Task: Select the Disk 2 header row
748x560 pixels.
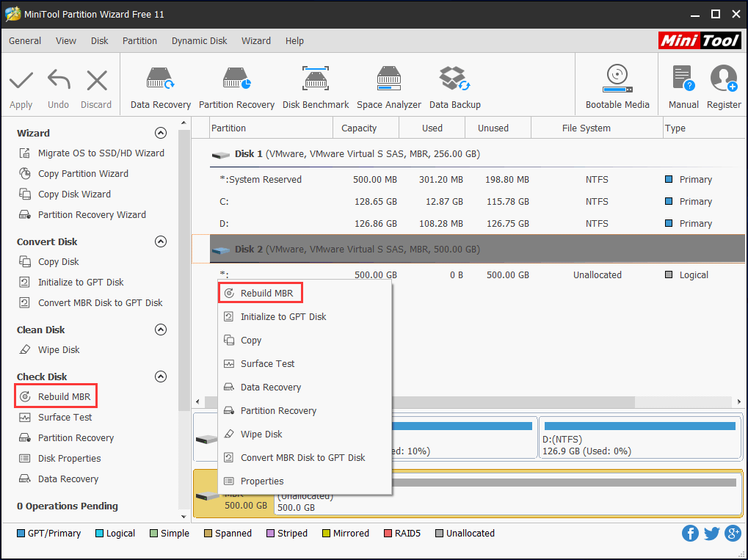Action: (477, 249)
